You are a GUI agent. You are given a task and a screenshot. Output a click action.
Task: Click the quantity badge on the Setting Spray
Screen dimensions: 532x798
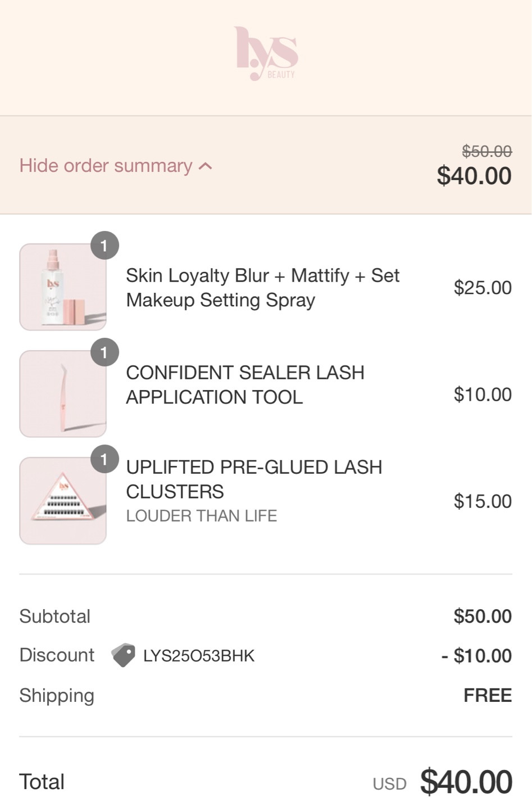[104, 245]
